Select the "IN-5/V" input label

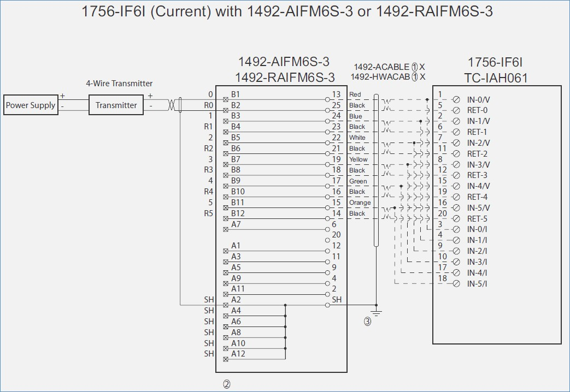coord(478,208)
